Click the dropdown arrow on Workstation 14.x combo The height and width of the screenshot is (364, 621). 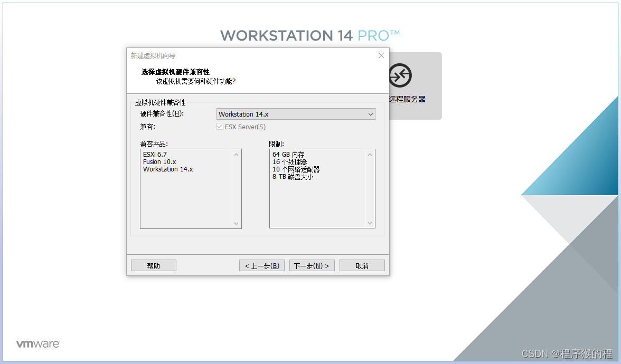371,114
